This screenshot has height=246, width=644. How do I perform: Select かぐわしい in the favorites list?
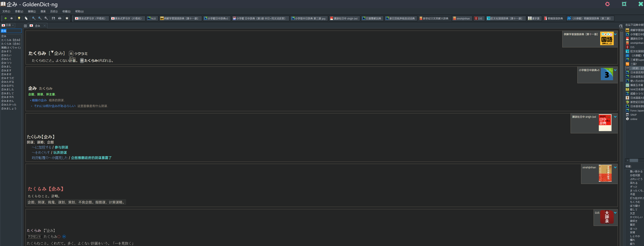tap(636, 217)
